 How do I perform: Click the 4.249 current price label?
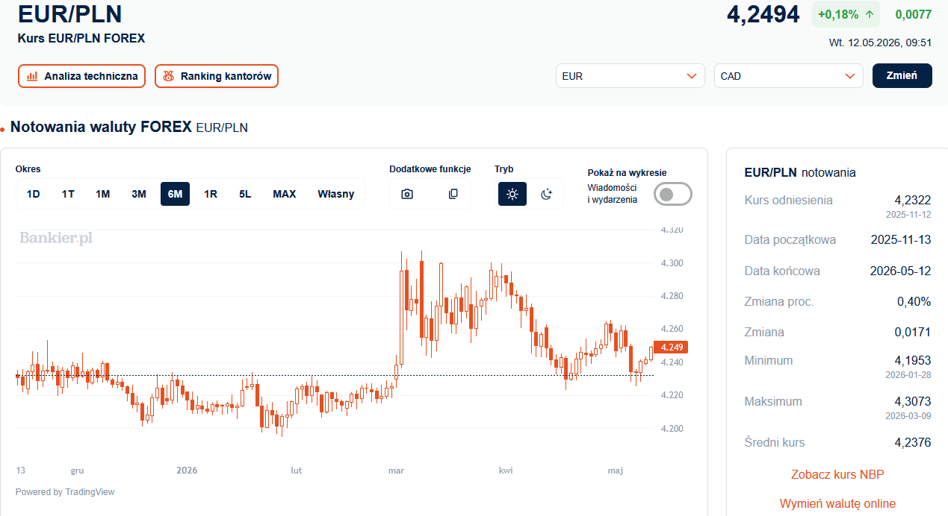(x=671, y=347)
